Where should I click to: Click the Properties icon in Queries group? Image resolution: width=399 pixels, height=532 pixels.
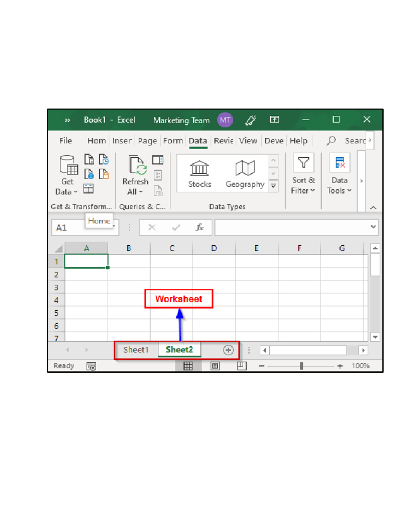158,175
